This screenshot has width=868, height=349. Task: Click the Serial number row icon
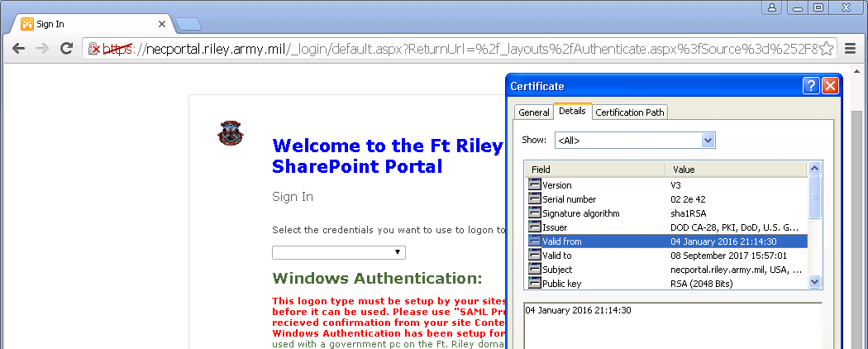click(x=534, y=198)
